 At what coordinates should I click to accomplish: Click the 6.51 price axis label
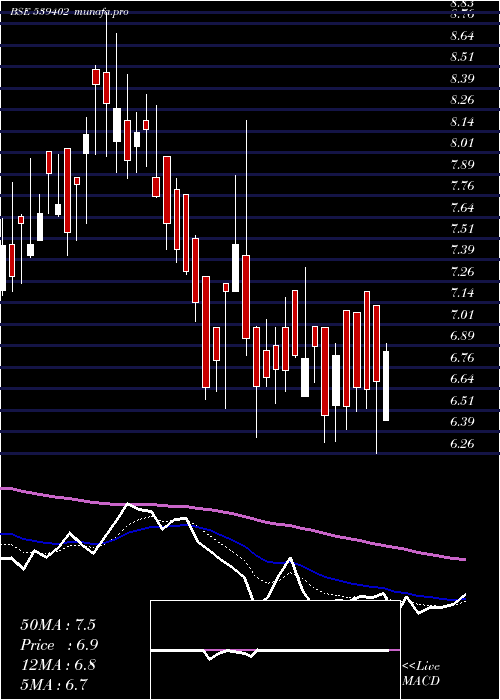462,400
